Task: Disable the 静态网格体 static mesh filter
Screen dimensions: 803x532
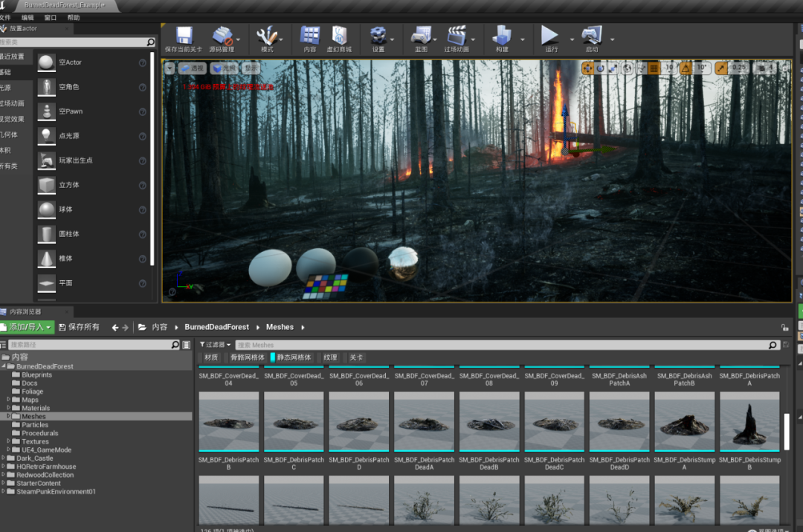Action: point(293,357)
